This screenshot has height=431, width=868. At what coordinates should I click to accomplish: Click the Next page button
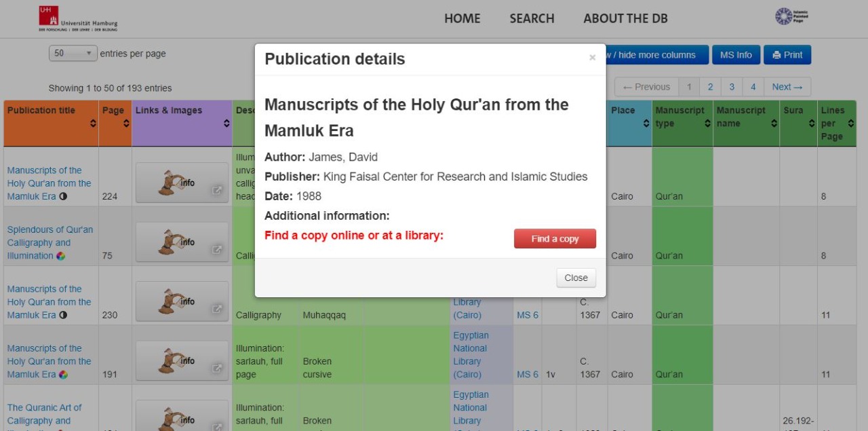[787, 87]
